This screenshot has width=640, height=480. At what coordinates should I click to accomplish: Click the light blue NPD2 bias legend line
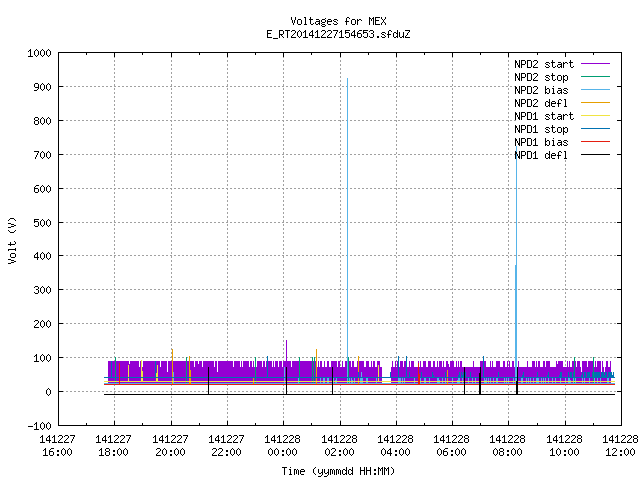click(595, 90)
